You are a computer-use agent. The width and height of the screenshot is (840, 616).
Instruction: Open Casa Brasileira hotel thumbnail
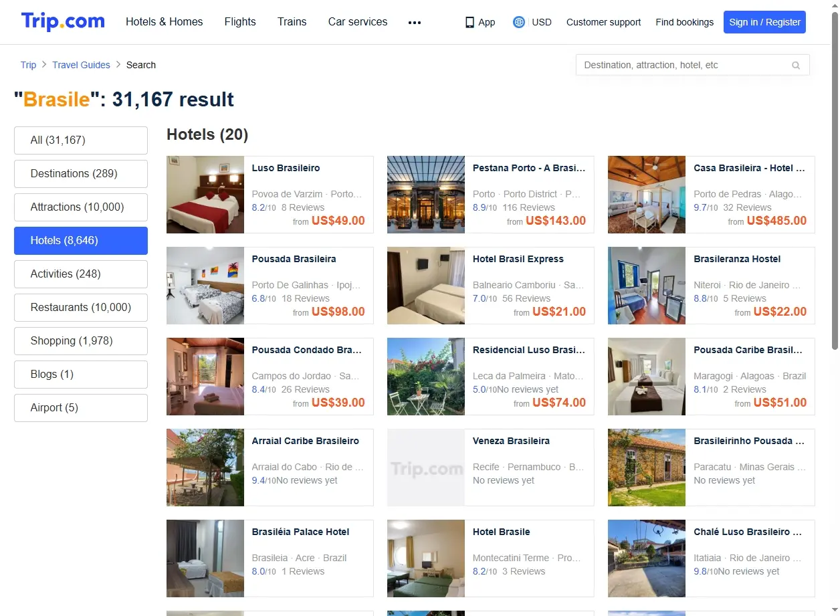pos(647,195)
